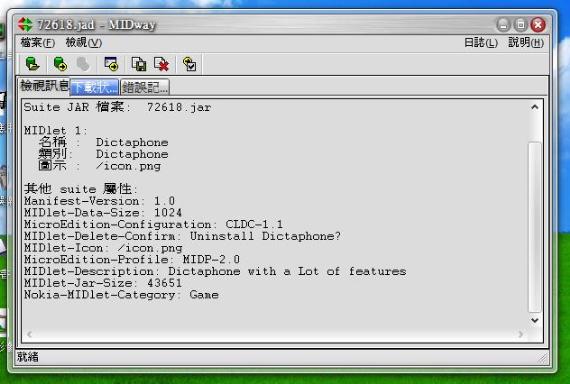Image resolution: width=570 pixels, height=384 pixels.
Task: Click the options checkmark toolbar icon
Action: (189, 64)
